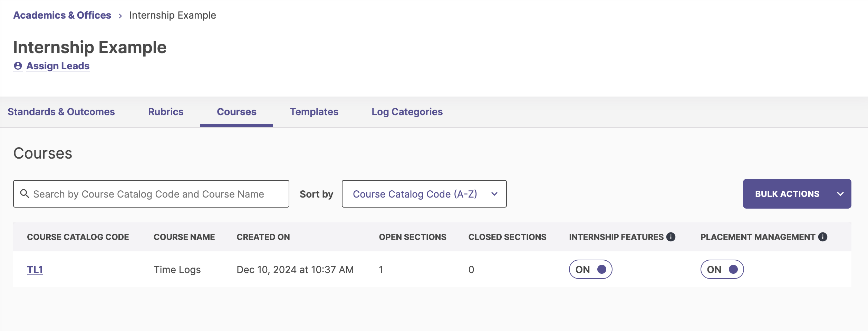Click the Open Sections column header
Viewport: 868px width, 331px height.
pos(413,237)
